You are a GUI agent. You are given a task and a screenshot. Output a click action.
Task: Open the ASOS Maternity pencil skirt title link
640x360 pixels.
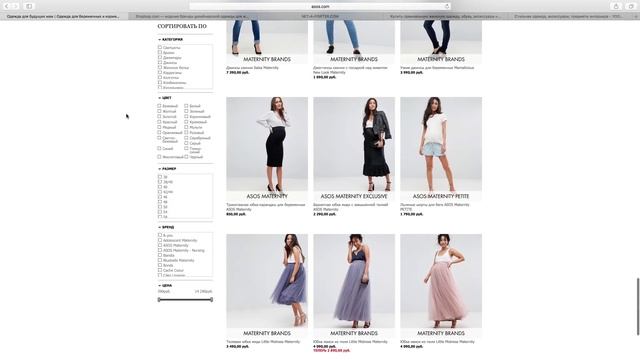click(x=266, y=207)
